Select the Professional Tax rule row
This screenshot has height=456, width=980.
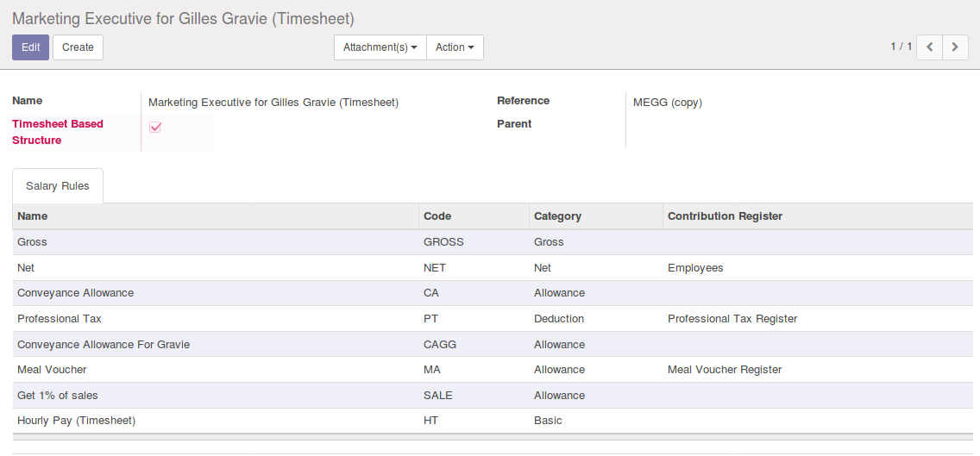tap(60, 319)
